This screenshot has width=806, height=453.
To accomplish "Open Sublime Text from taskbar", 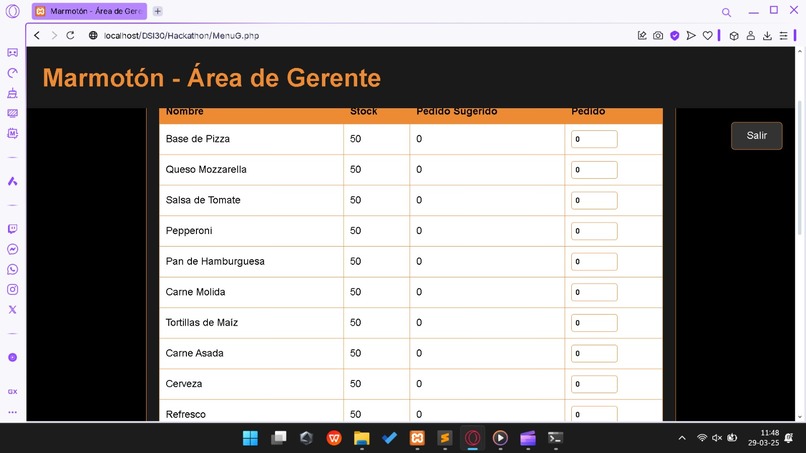I will coord(445,438).
